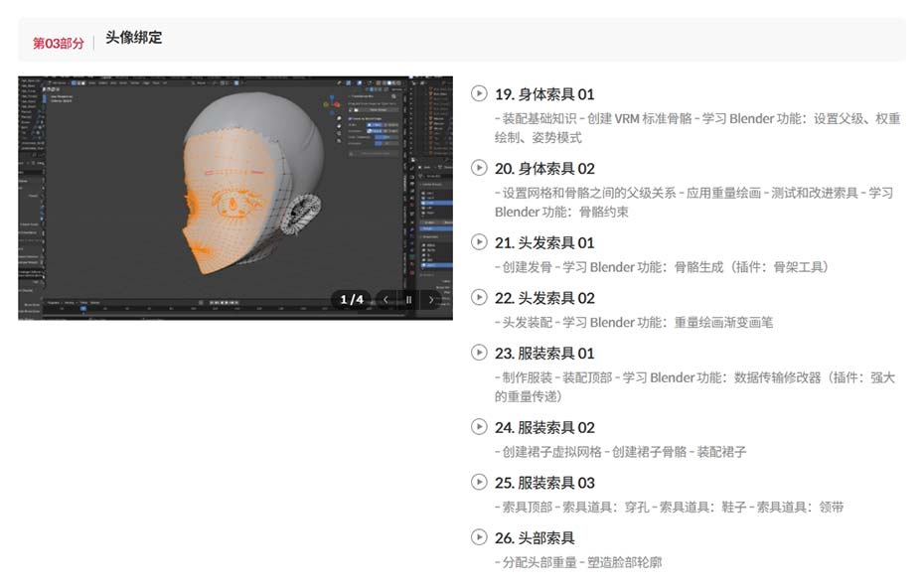Click the 第03部分 section label

59,43
